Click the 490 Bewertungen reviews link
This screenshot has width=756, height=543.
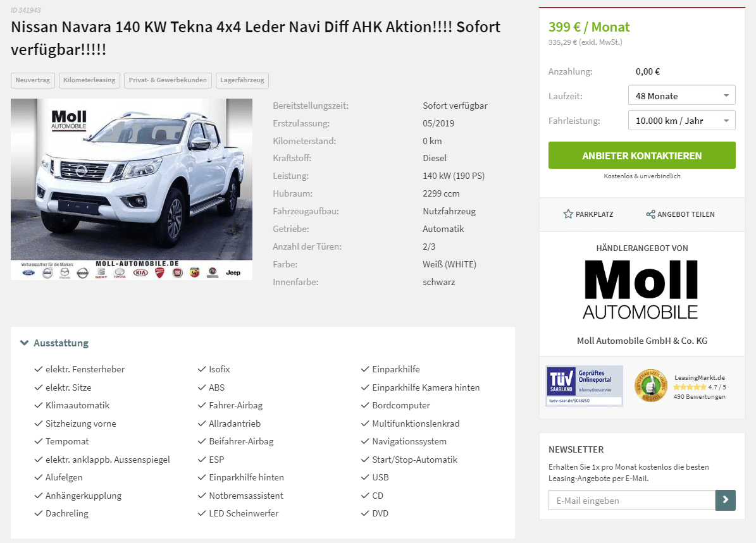pos(699,396)
